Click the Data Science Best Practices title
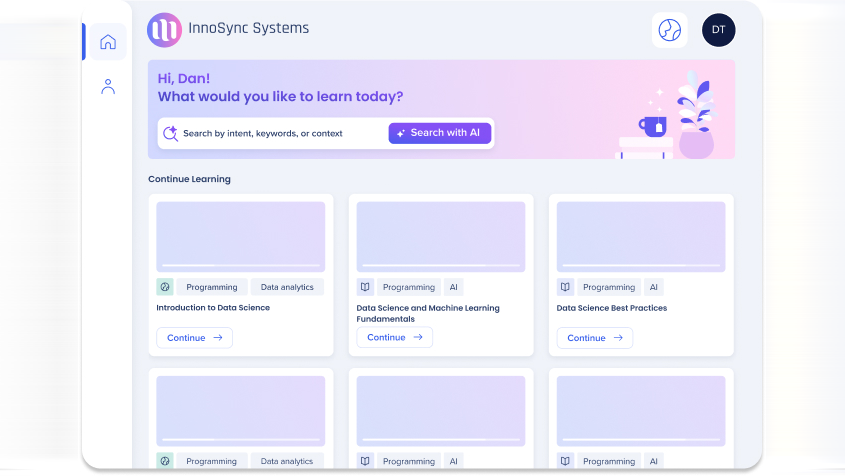The image size is (845, 476). 612,308
